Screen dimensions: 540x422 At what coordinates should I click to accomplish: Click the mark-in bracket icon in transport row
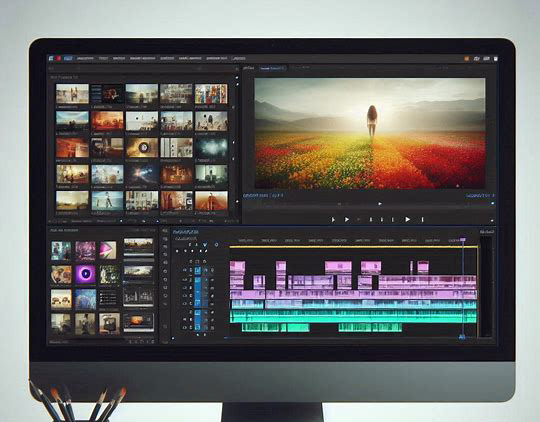(x=333, y=219)
